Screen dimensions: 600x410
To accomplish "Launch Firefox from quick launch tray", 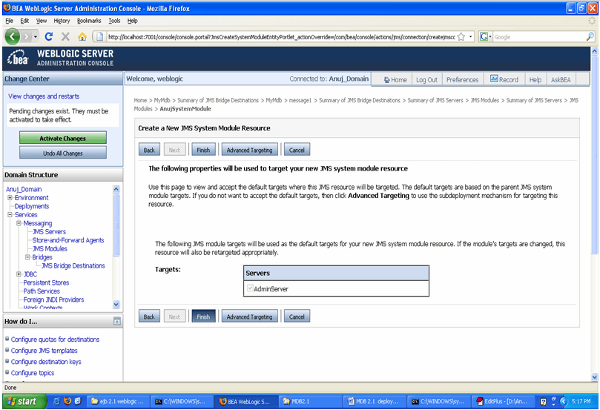I will tap(67, 401).
